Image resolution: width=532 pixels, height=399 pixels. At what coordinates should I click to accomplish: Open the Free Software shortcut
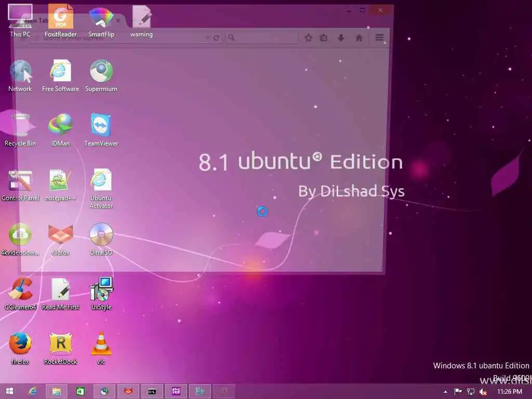click(x=60, y=75)
